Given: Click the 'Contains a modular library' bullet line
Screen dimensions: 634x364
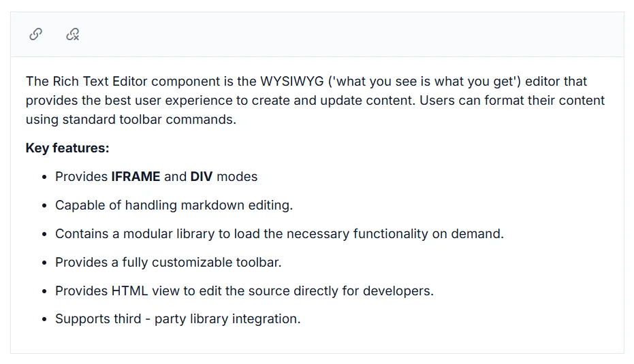Looking at the screenshot, I should [279, 234].
